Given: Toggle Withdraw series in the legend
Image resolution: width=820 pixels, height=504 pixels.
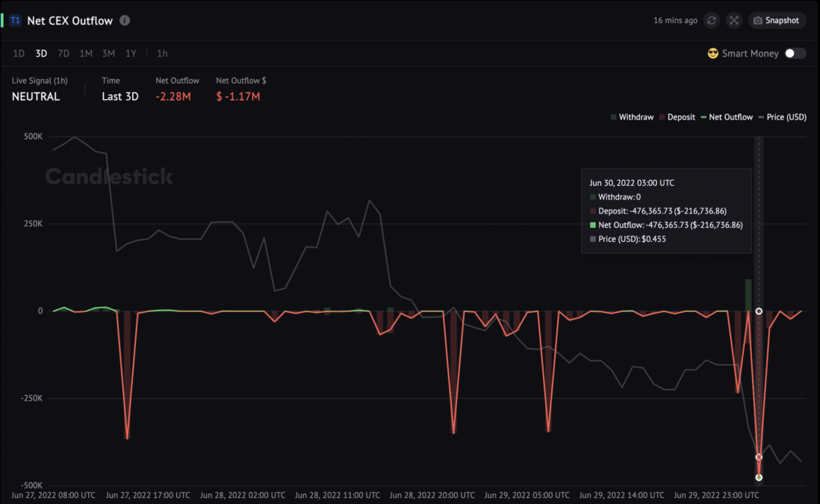Looking at the screenshot, I should tap(632, 117).
